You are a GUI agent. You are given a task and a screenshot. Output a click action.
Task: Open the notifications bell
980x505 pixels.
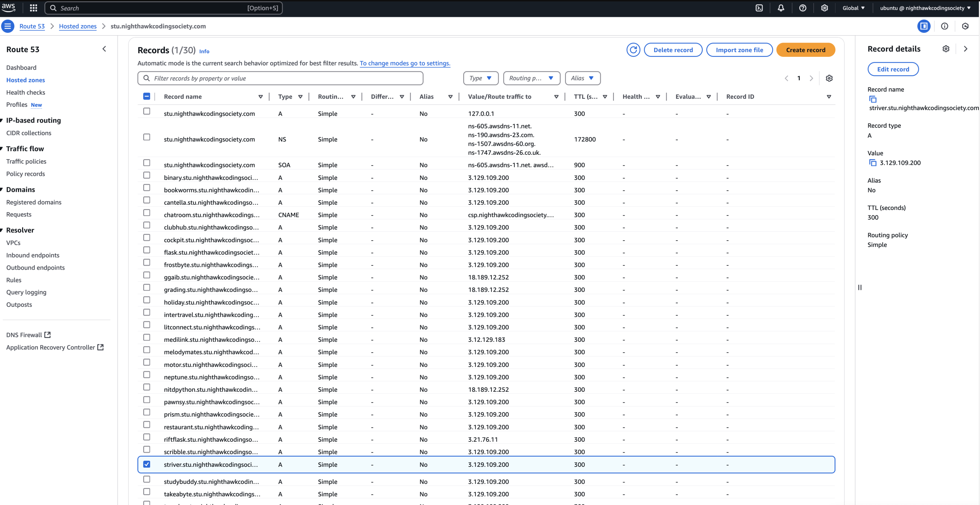[781, 8]
